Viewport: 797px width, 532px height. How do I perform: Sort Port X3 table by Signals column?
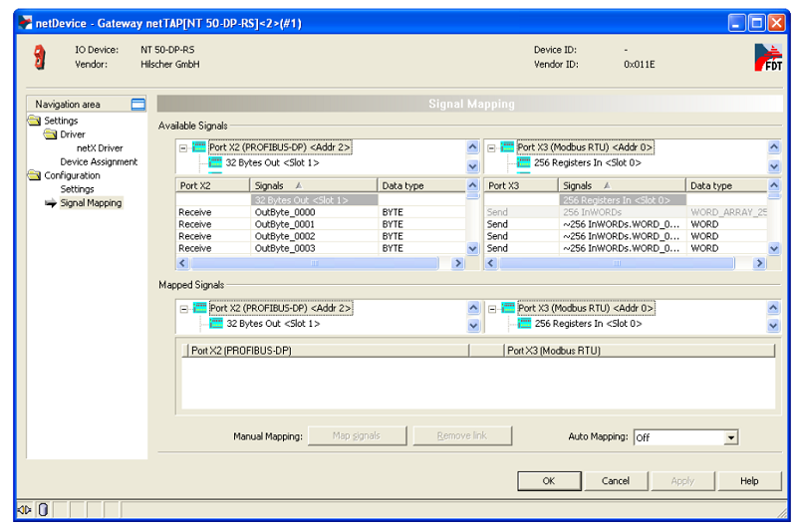622,185
